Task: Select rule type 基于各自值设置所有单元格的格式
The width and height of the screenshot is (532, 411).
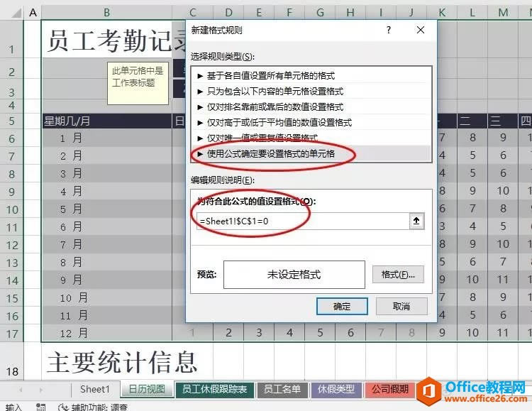Action: [311, 75]
